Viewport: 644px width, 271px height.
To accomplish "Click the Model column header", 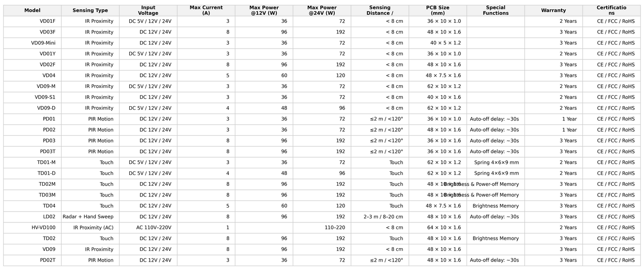I will [x=32, y=10].
